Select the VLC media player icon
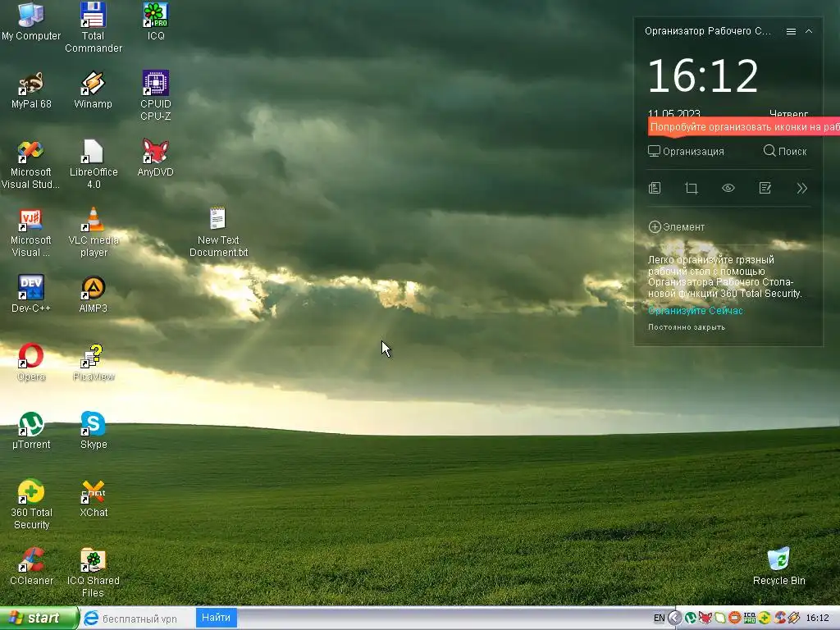This screenshot has height=630, width=840. 94,232
